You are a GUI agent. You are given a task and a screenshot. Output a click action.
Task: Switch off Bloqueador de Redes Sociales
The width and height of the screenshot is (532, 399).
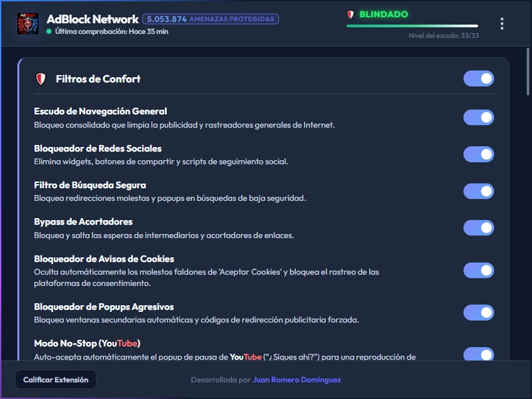point(478,154)
